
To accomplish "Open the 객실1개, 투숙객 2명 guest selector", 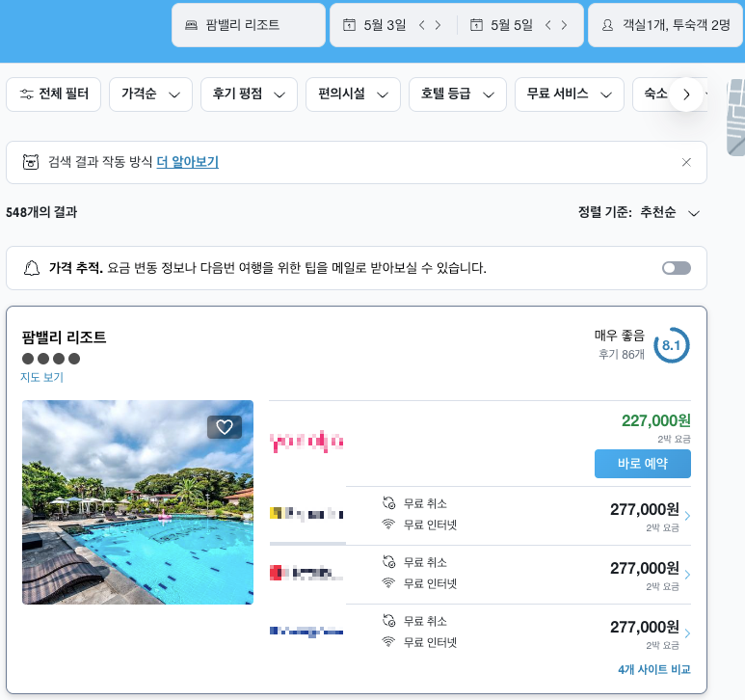I will [665, 25].
